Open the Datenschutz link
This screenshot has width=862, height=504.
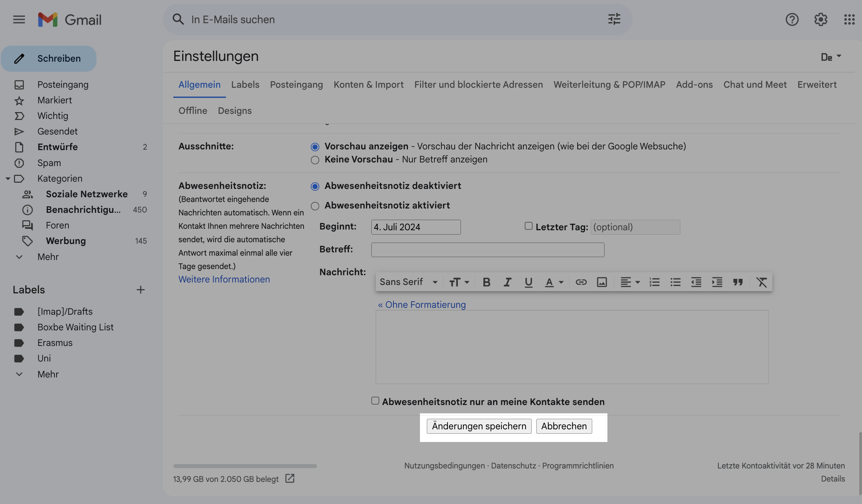(x=513, y=466)
